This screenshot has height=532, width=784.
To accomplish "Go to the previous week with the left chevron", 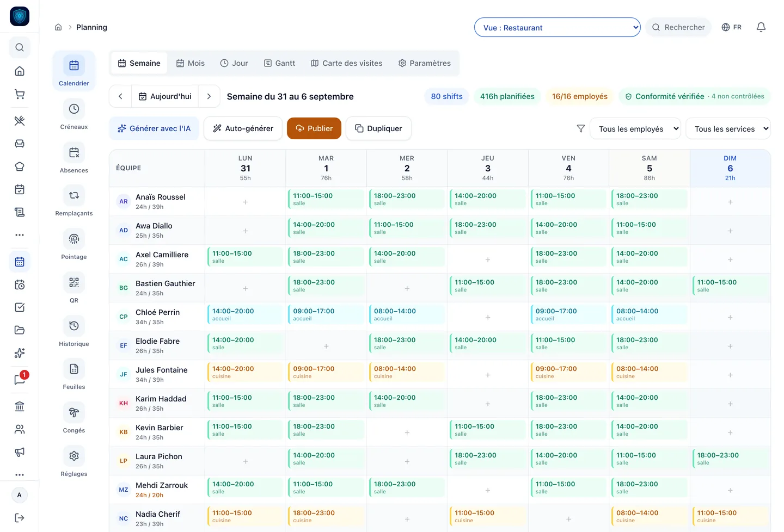I will 120,96.
